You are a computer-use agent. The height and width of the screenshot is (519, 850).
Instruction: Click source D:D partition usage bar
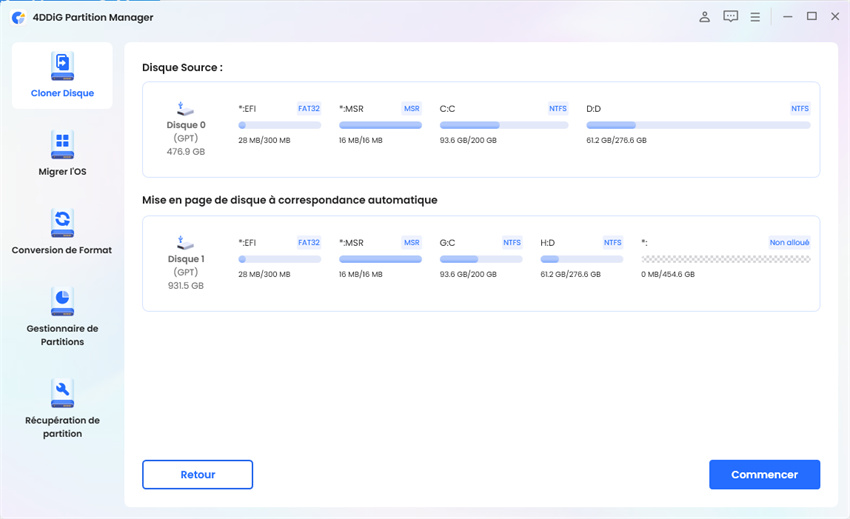(x=698, y=125)
